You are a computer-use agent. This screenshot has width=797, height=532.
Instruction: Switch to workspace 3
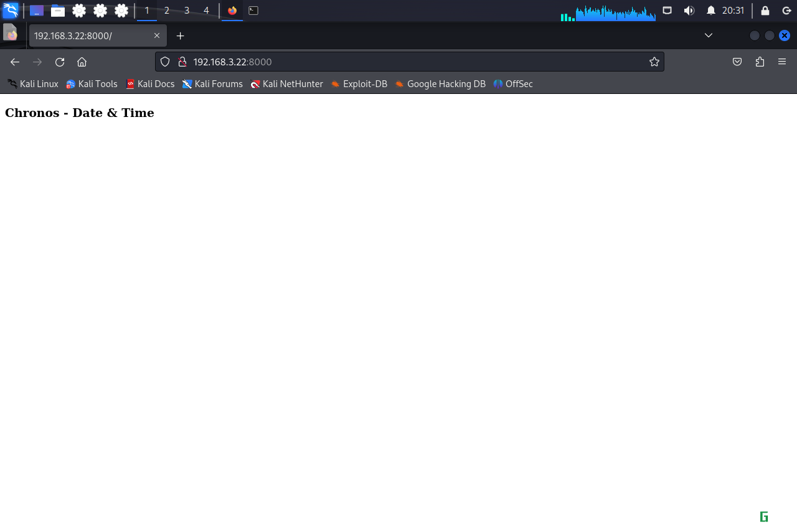187,11
